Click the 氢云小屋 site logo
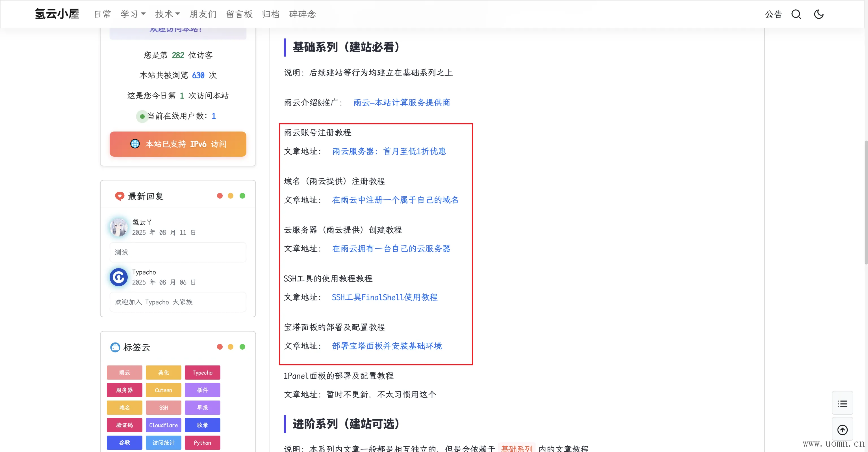This screenshot has width=868, height=452. [x=57, y=14]
